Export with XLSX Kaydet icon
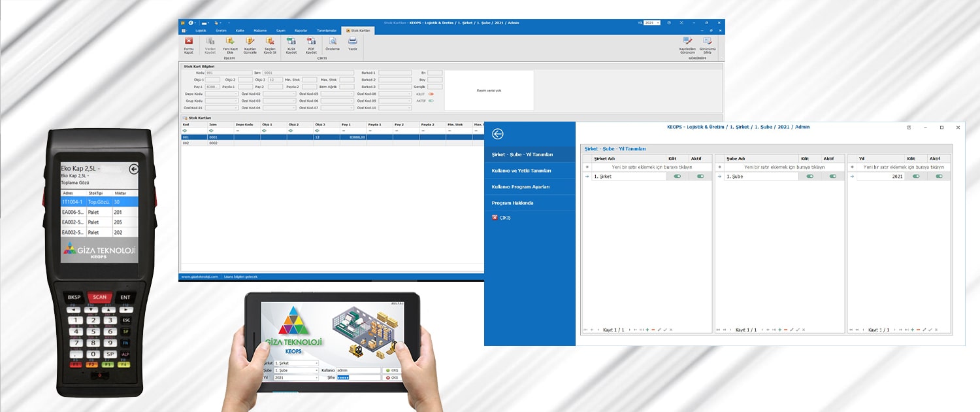 pos(291,42)
